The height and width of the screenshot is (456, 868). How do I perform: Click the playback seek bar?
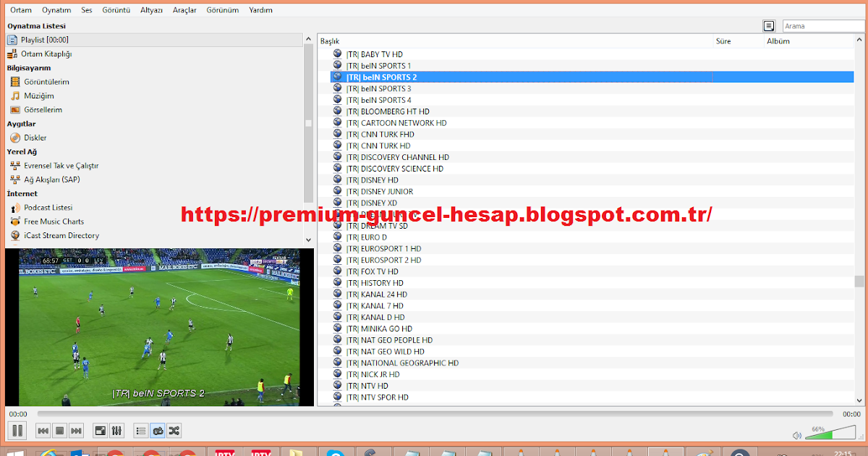434,414
